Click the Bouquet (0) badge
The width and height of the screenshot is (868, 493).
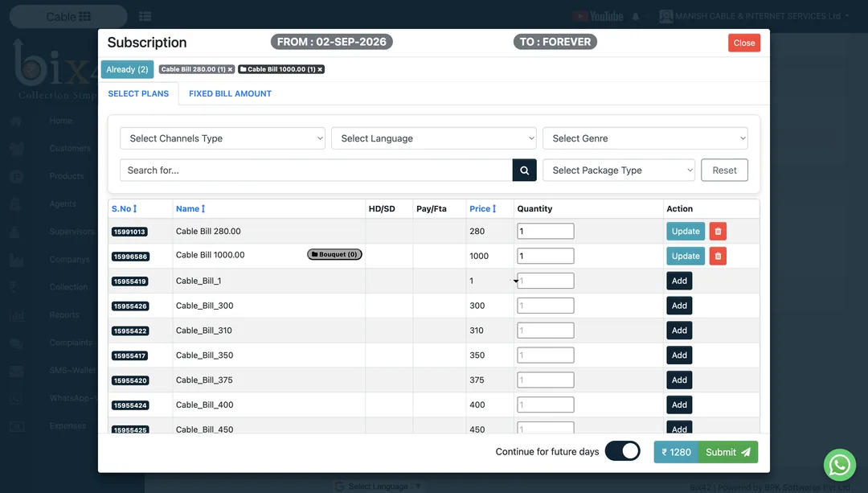(x=334, y=254)
